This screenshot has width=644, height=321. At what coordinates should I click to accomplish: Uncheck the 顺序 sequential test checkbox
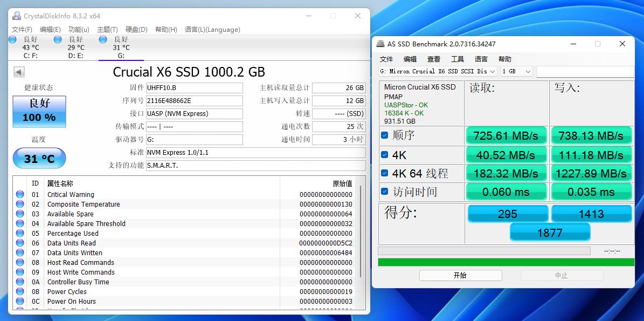[x=385, y=135]
